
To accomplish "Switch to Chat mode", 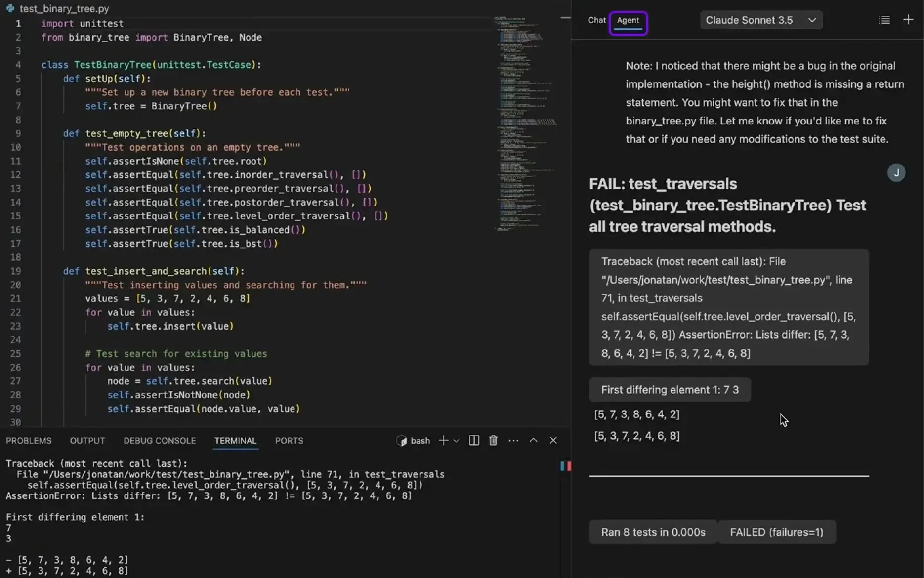I will [x=596, y=20].
